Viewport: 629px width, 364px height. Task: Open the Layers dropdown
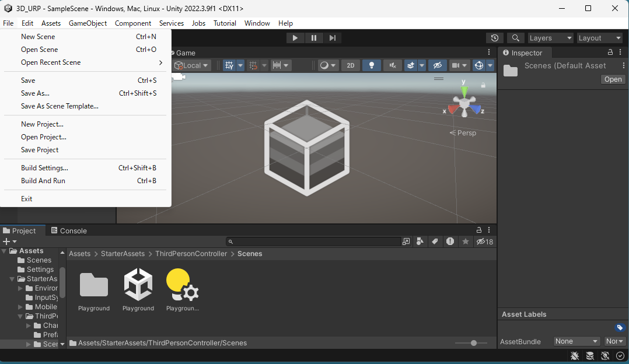[550, 38]
